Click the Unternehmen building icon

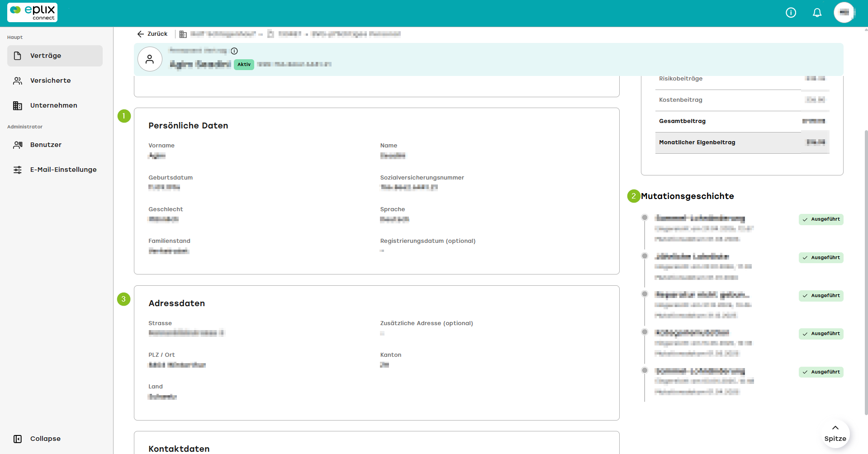[x=18, y=105]
